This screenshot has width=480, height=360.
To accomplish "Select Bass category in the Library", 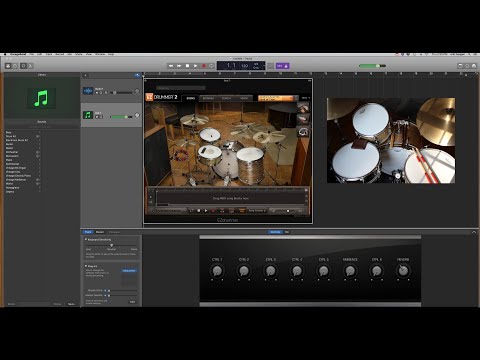I will click(x=23, y=133).
